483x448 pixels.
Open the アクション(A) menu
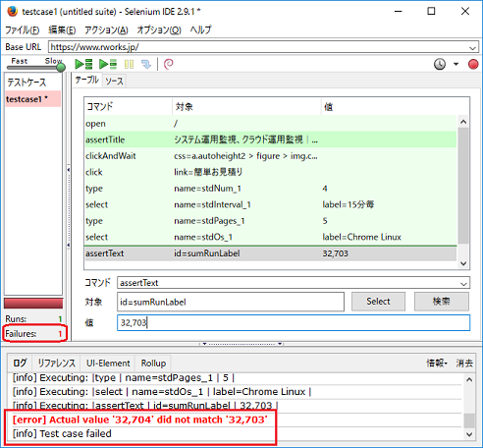[106, 30]
